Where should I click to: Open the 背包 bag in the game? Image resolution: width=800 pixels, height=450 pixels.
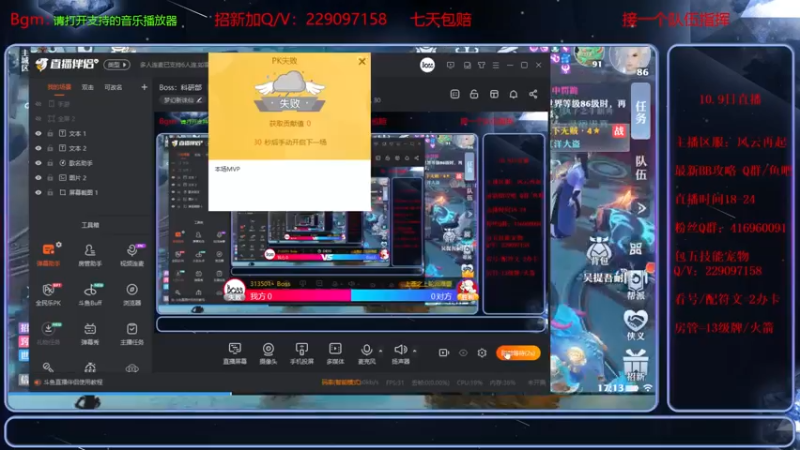[599, 250]
